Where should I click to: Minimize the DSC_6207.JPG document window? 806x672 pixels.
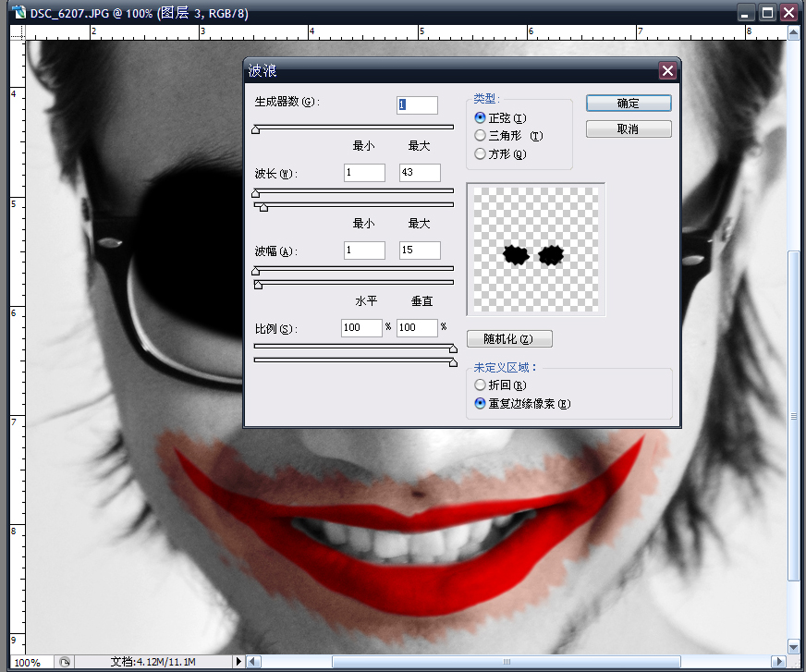point(745,12)
